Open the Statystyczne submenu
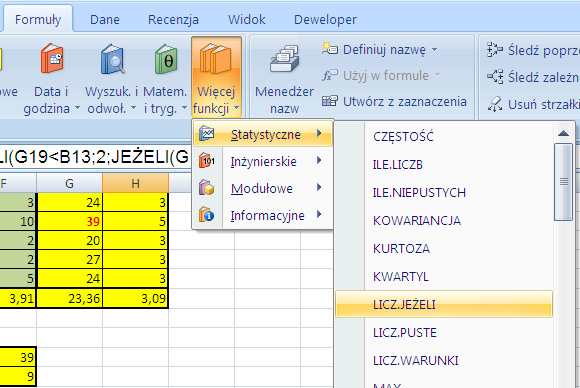580x388 pixels. click(x=263, y=134)
